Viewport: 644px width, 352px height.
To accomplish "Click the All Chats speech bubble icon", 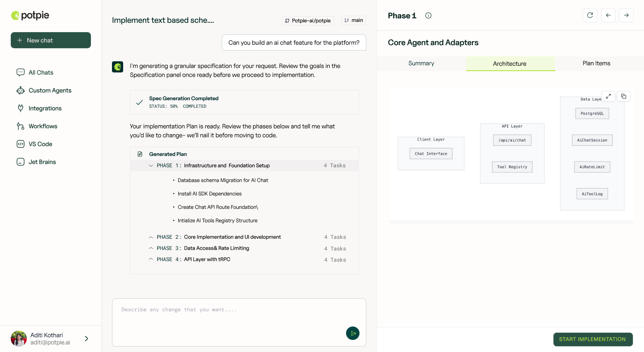I will [20, 72].
